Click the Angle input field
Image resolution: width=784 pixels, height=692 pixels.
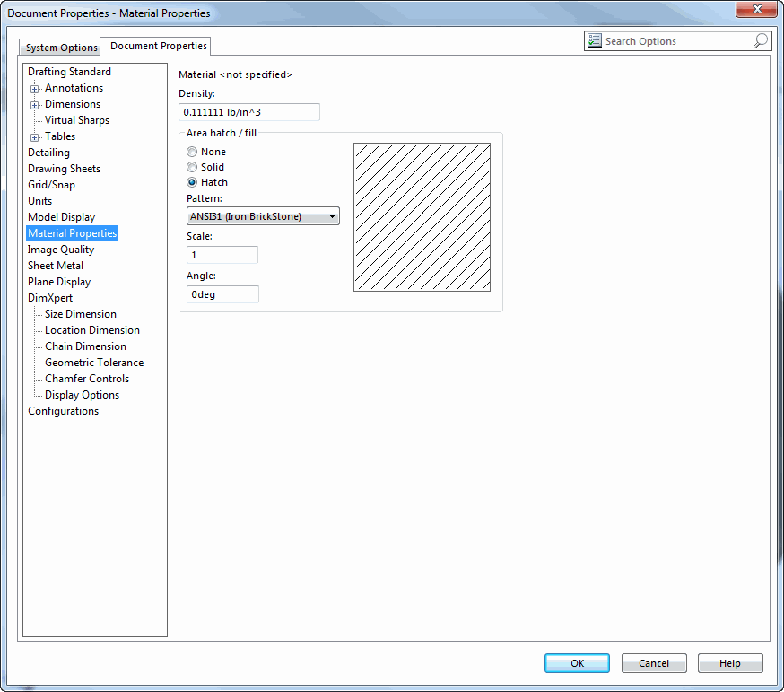(x=223, y=294)
